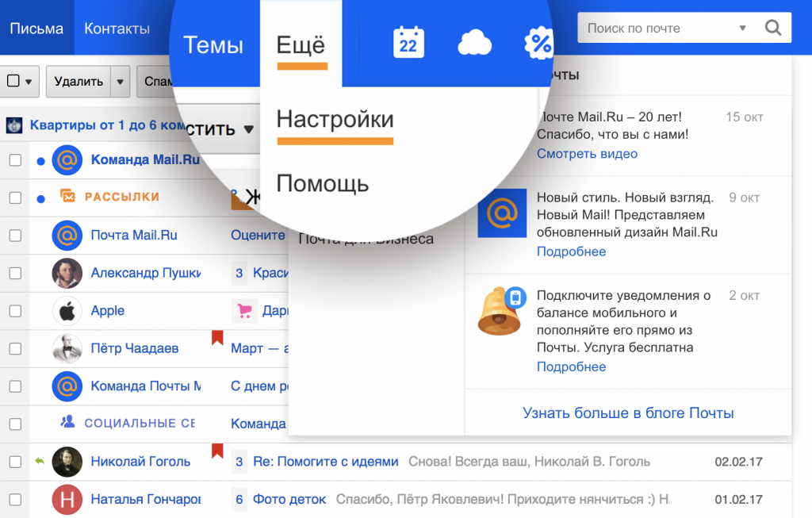This screenshot has height=518, width=812.
Task: Click the shopping cart icon in Apple email
Action: [x=244, y=311]
